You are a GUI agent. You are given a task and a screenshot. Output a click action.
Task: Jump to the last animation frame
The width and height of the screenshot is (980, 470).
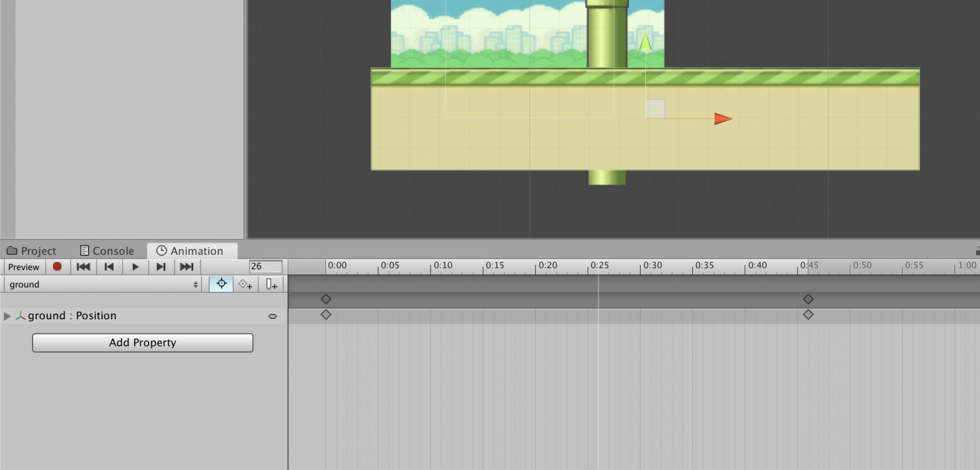click(186, 267)
